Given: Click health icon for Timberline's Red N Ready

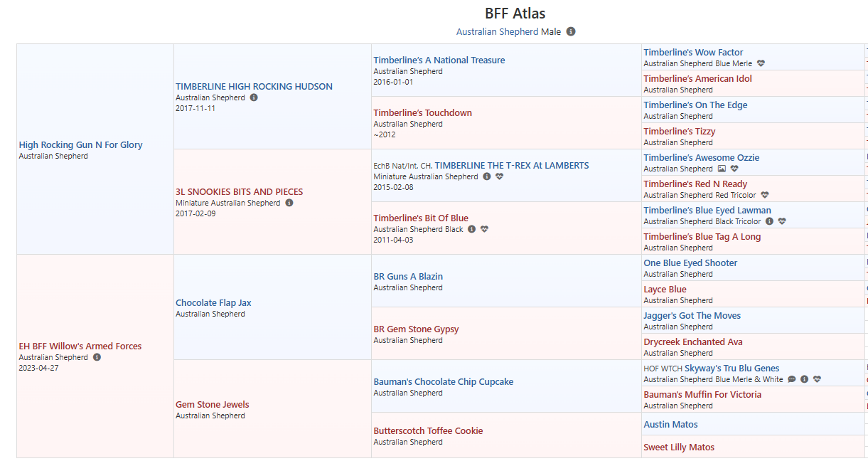Looking at the screenshot, I should [764, 195].
